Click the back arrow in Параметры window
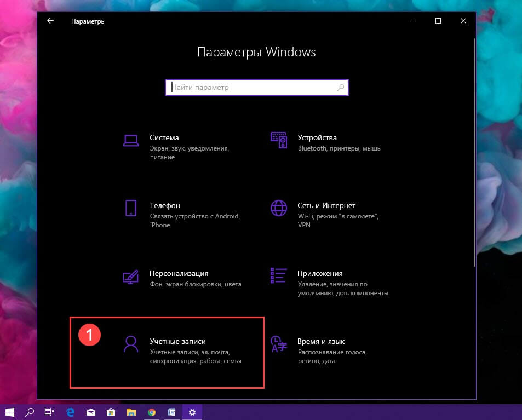The width and height of the screenshot is (522, 420). [x=50, y=21]
